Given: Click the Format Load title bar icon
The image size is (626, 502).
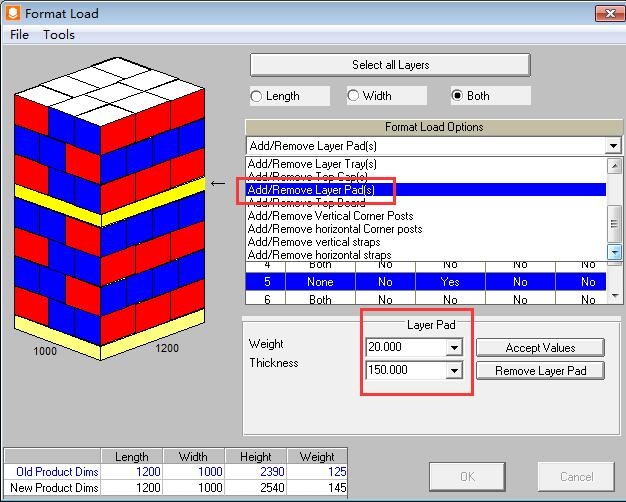Looking at the screenshot, I should [x=12, y=12].
